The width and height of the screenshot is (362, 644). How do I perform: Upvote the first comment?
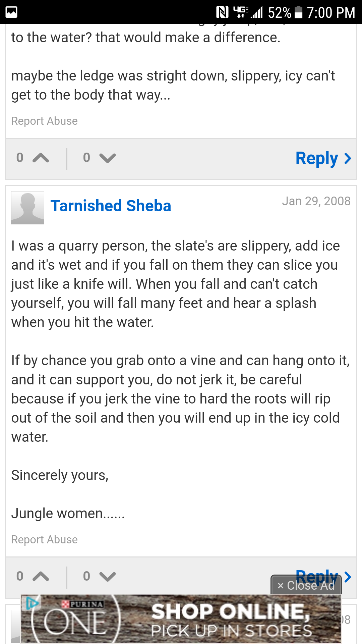[x=41, y=158]
